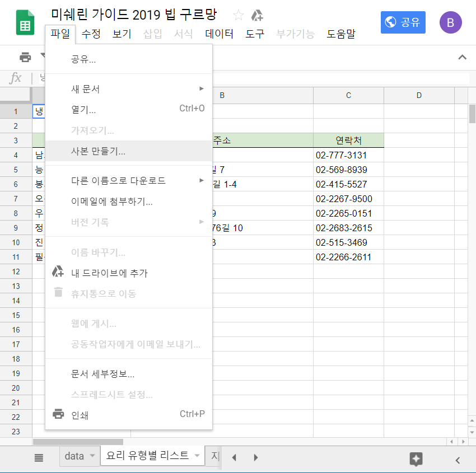Star this spreadsheet document
Screen dimensions: 476x473
tap(239, 15)
